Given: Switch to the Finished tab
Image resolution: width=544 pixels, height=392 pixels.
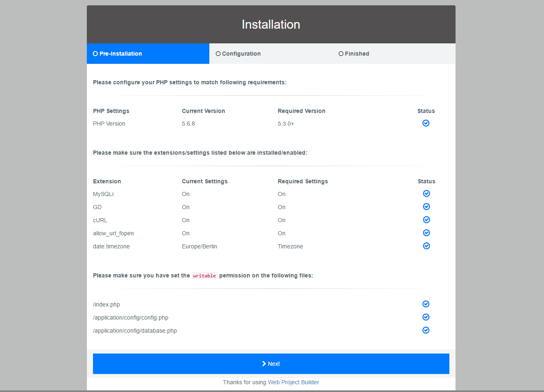Looking at the screenshot, I should 356,54.
